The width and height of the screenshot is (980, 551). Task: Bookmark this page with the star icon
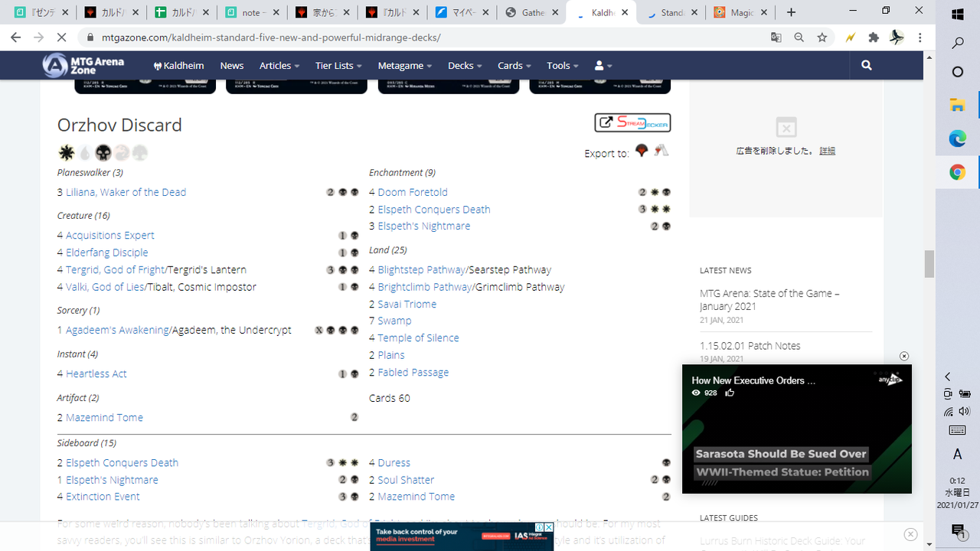click(x=822, y=37)
